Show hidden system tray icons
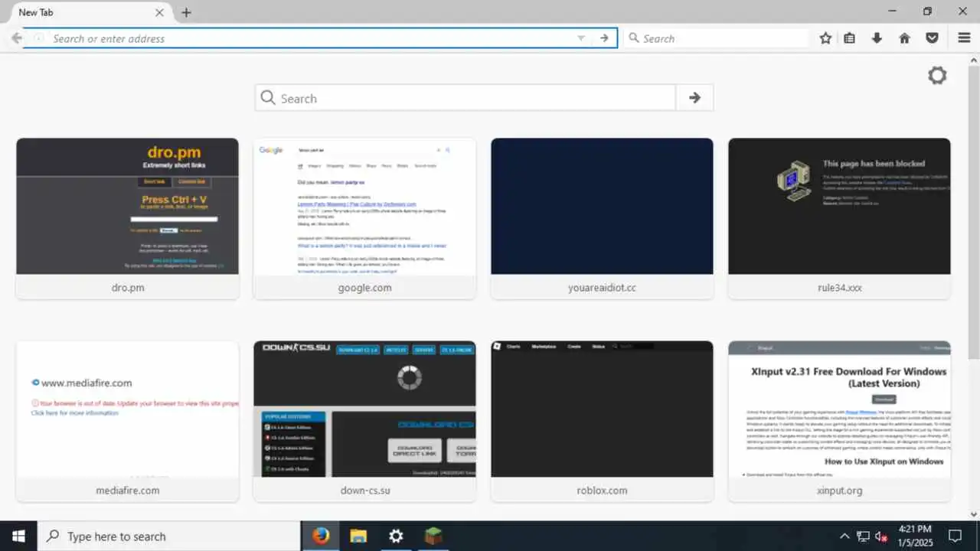 844,536
